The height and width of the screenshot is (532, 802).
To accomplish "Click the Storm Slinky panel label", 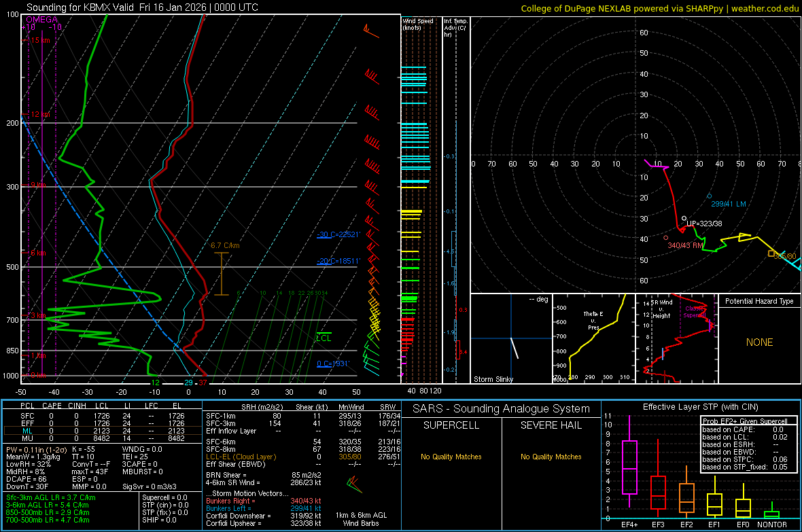I will pyautogui.click(x=493, y=379).
